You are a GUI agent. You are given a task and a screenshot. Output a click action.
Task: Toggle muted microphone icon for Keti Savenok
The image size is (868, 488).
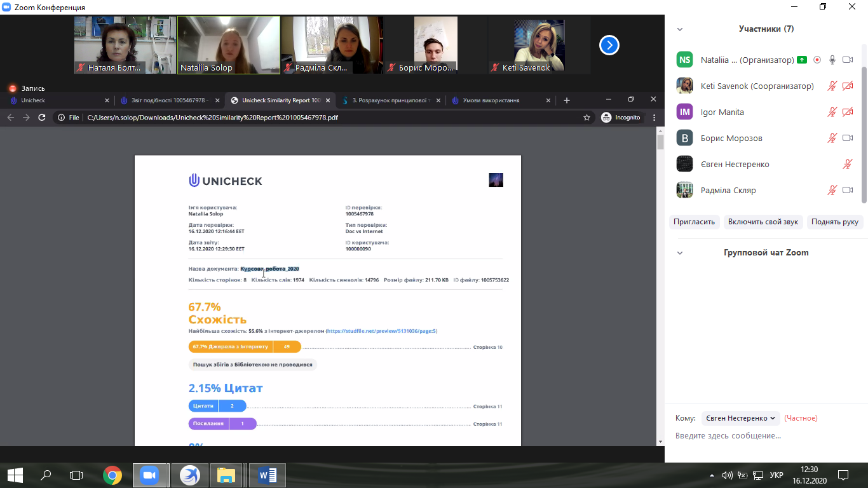832,86
